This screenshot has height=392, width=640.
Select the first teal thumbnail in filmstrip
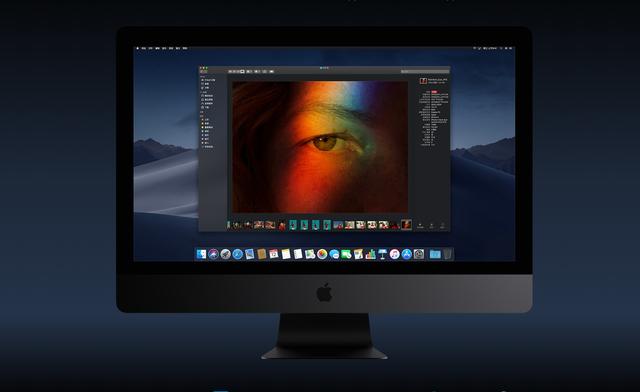[x=293, y=225]
